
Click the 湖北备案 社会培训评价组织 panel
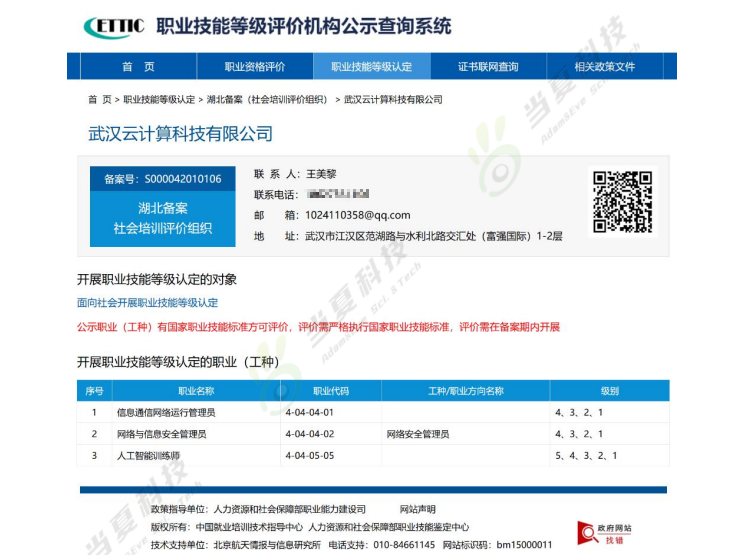pyautogui.click(x=163, y=219)
